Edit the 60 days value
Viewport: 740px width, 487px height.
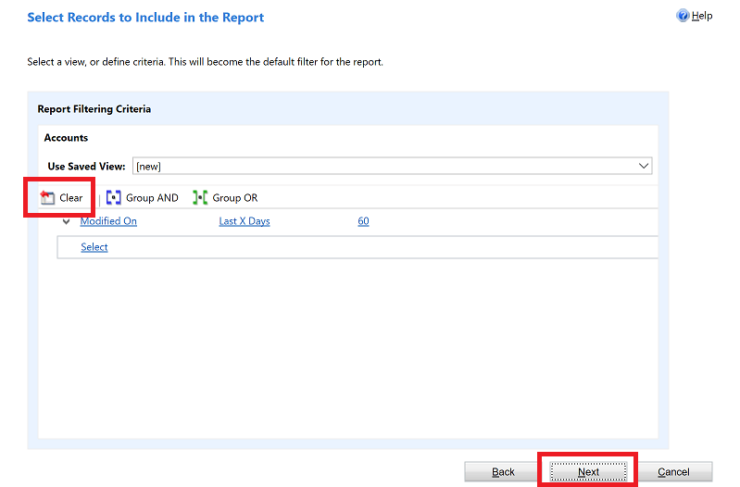click(x=363, y=221)
